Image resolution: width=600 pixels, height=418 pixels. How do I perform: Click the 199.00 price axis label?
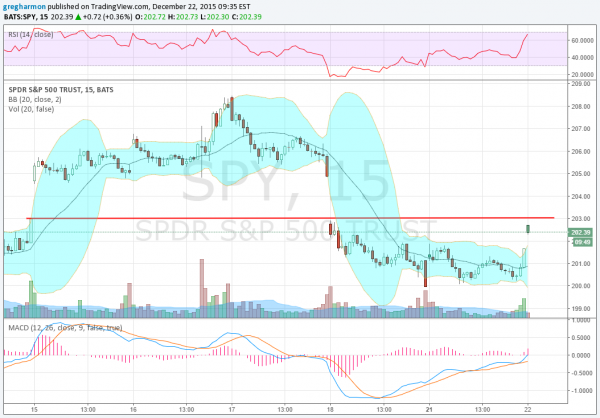click(581, 309)
